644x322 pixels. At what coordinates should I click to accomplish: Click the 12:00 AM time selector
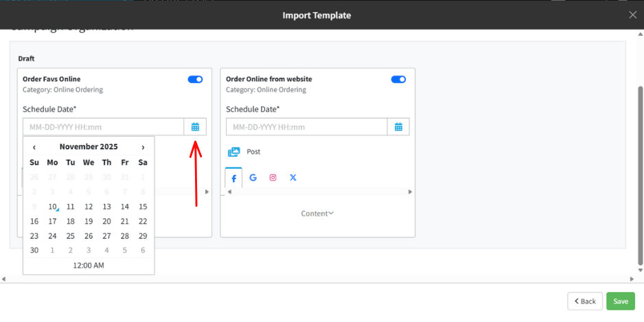(x=89, y=265)
